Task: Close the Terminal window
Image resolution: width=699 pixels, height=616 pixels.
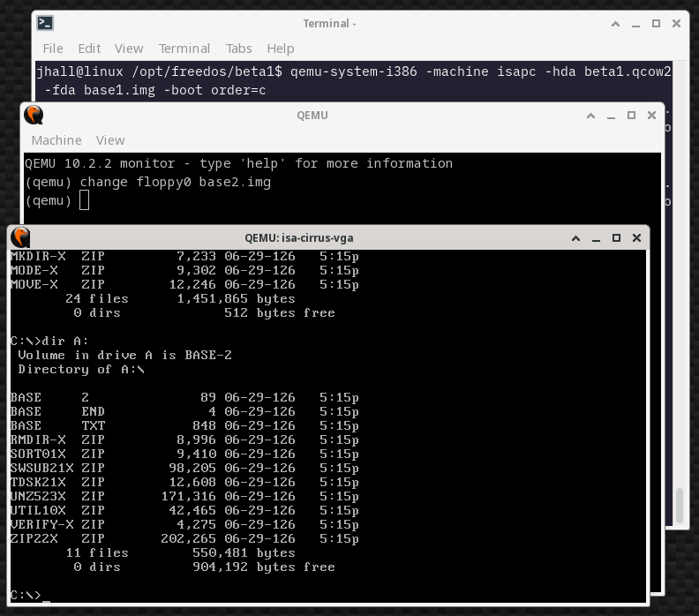Action: click(676, 24)
